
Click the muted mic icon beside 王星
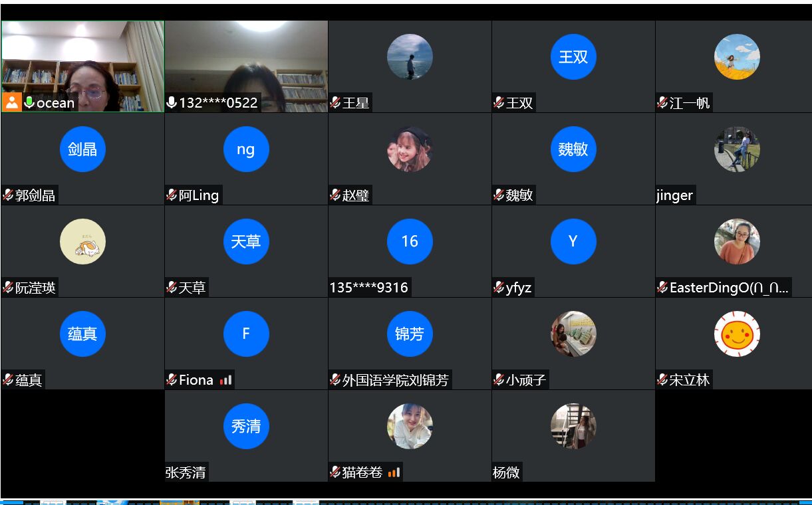click(x=335, y=102)
